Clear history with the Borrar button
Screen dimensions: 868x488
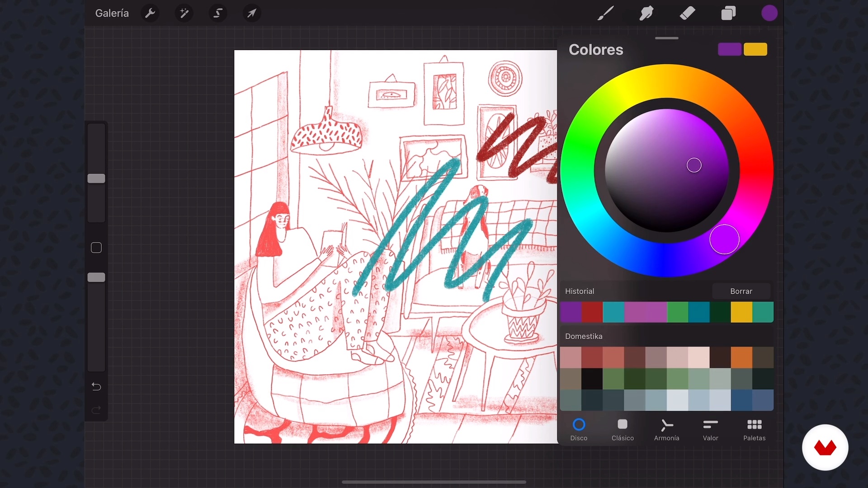coord(741,291)
